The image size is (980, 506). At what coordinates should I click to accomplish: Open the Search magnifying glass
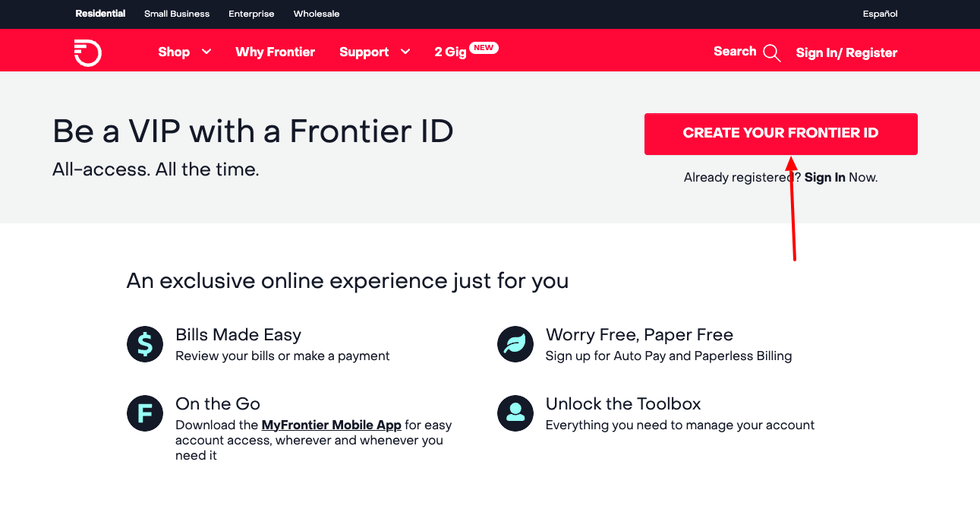tap(771, 52)
